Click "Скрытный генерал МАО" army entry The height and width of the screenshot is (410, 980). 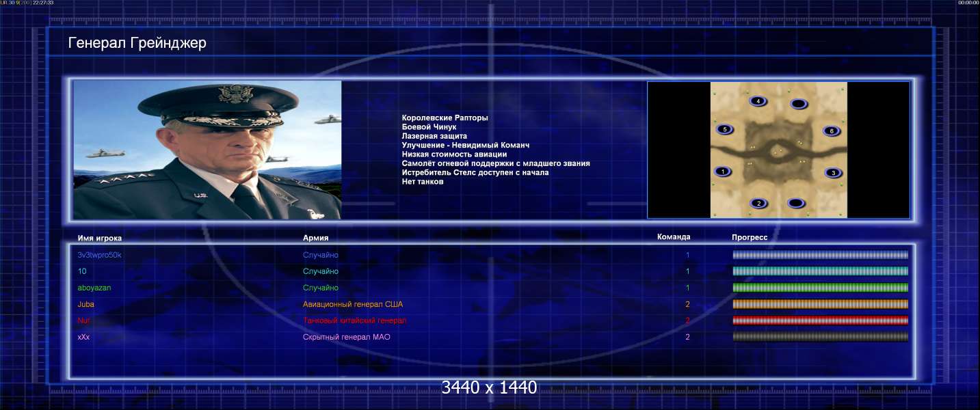347,337
